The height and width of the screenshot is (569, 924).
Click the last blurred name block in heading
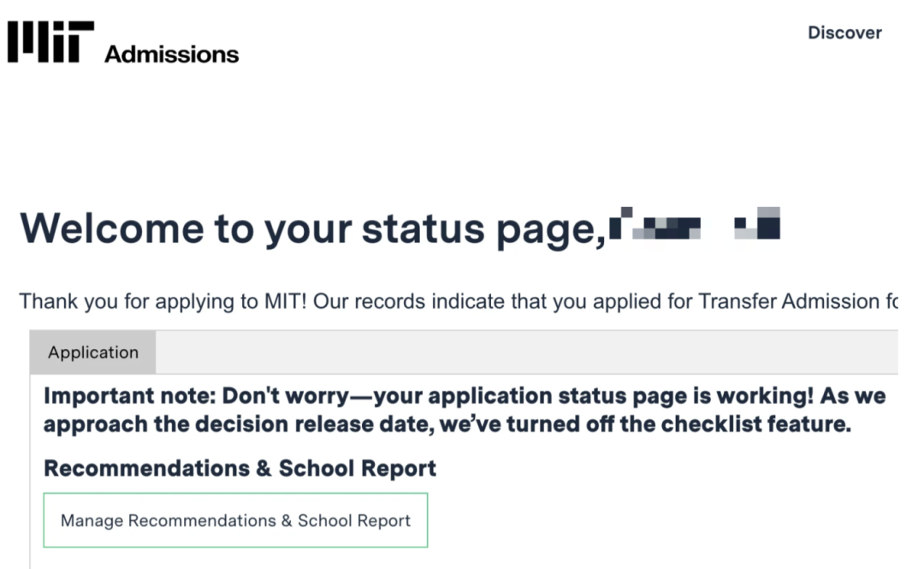point(757,223)
